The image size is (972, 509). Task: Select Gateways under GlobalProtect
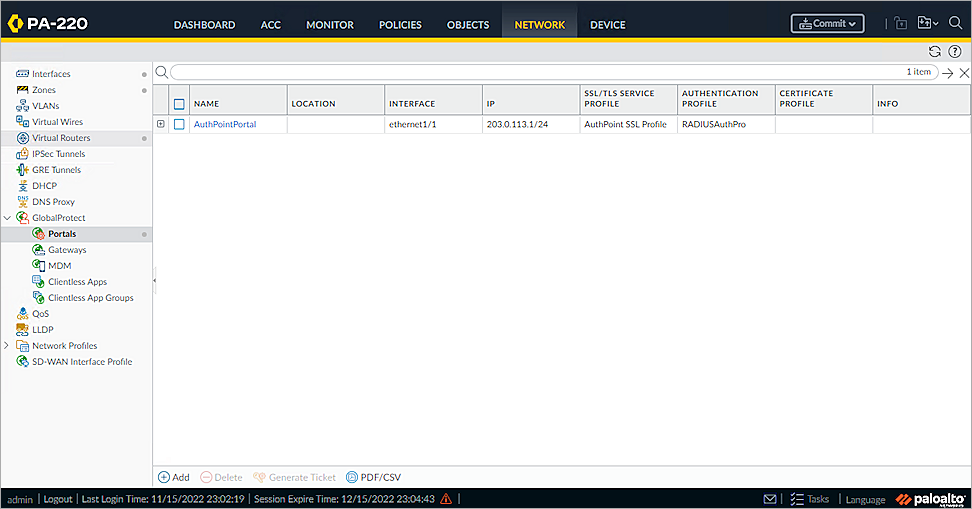pos(67,250)
